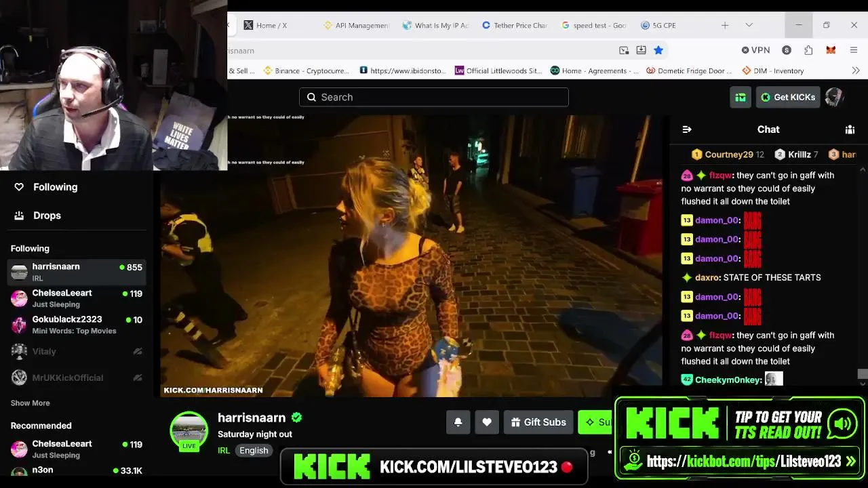868x488 pixels.
Task: Open the ibidonsto bookmark
Action: pos(403,70)
